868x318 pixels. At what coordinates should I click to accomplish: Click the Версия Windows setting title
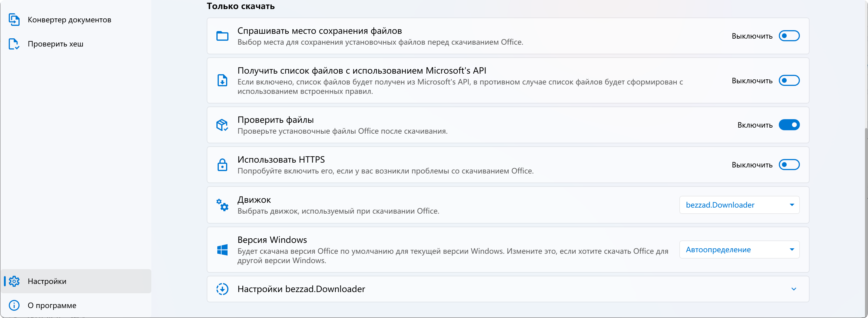(x=272, y=240)
